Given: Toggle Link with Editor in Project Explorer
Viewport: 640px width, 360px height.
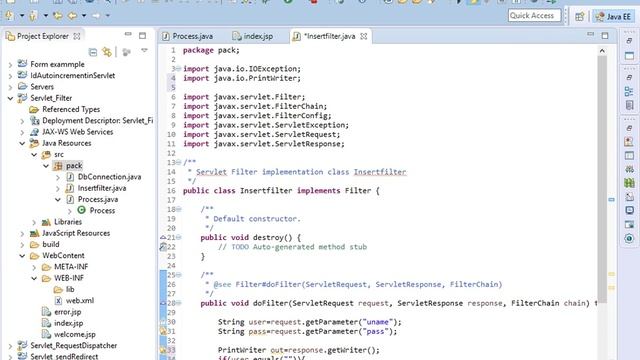Looking at the screenshot, I should point(107,52).
